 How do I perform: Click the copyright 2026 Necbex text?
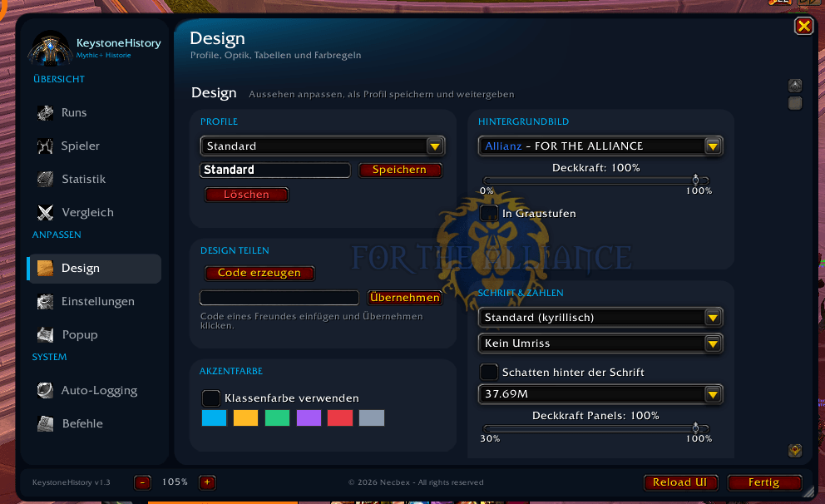tap(416, 482)
